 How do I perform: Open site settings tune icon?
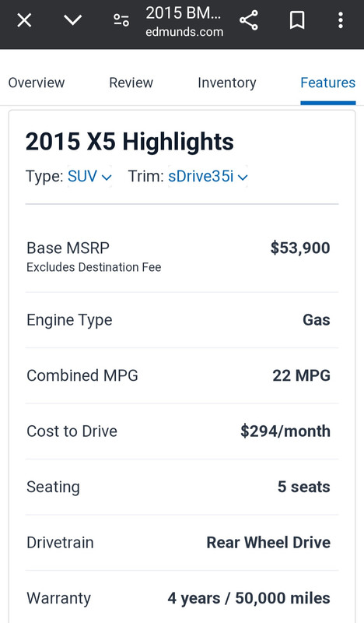coord(121,20)
